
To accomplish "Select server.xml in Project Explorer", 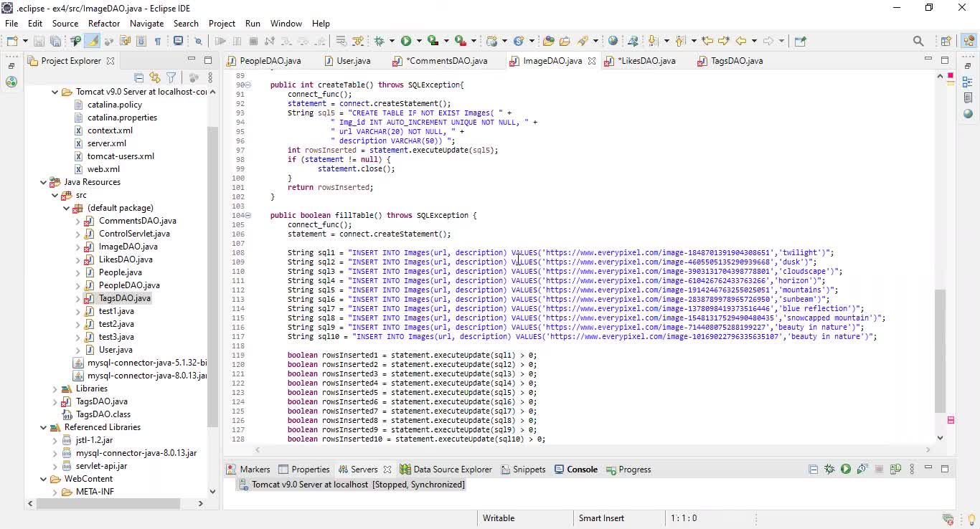I will [107, 143].
